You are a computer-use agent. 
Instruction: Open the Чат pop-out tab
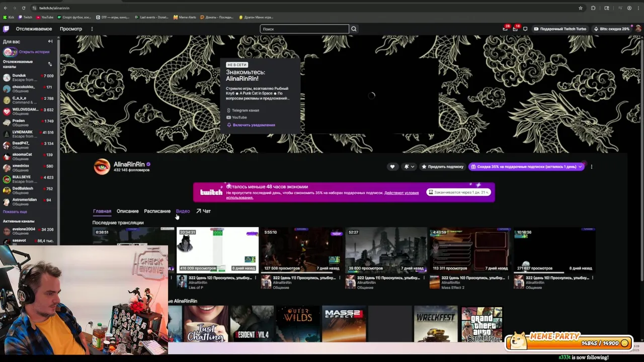[x=203, y=211]
